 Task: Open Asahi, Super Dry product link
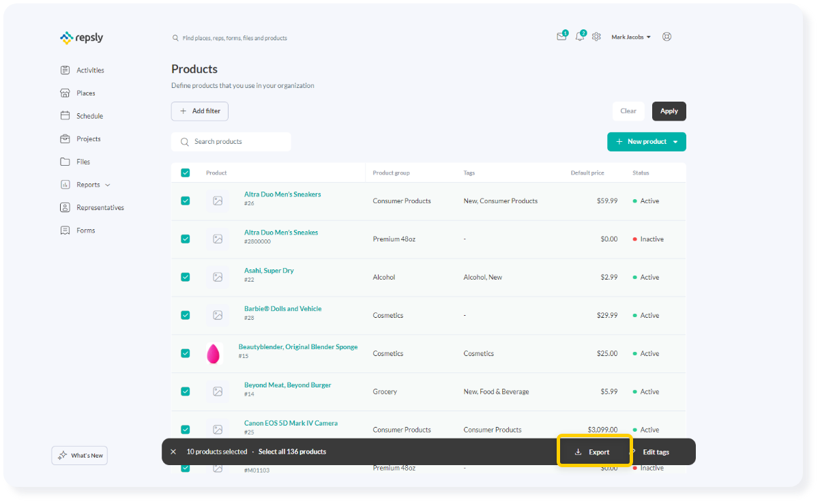tap(269, 271)
